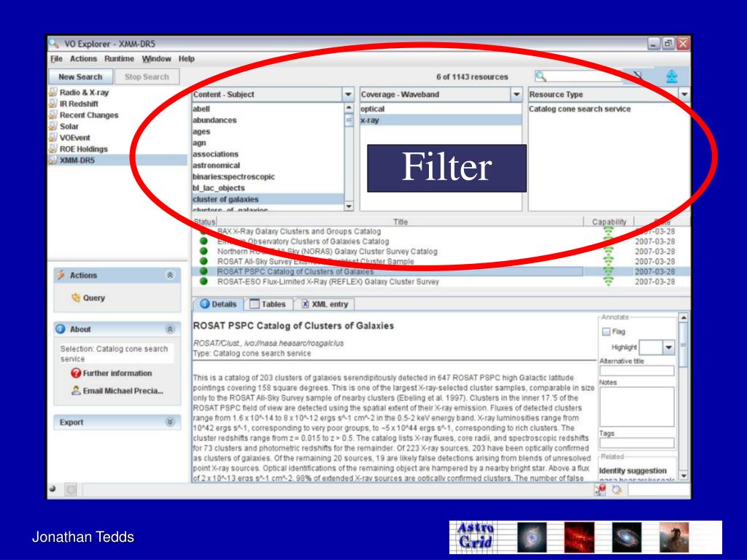This screenshot has width=747, height=560.
Task: Open the Help menu
Action: coord(186,58)
